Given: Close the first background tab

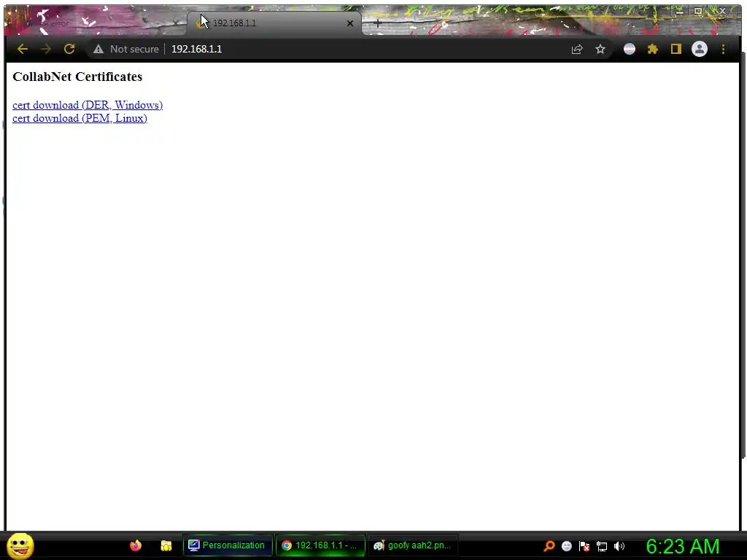Looking at the screenshot, I should [176, 23].
